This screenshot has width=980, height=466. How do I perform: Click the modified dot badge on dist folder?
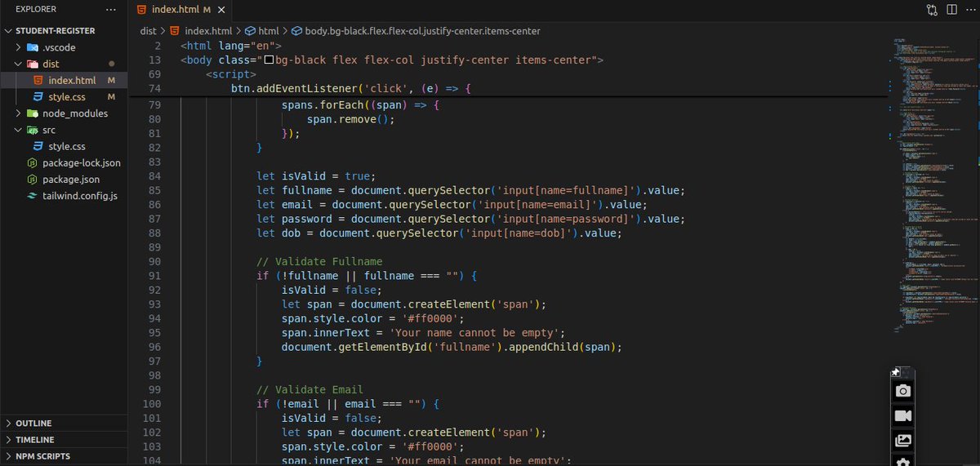[112, 64]
